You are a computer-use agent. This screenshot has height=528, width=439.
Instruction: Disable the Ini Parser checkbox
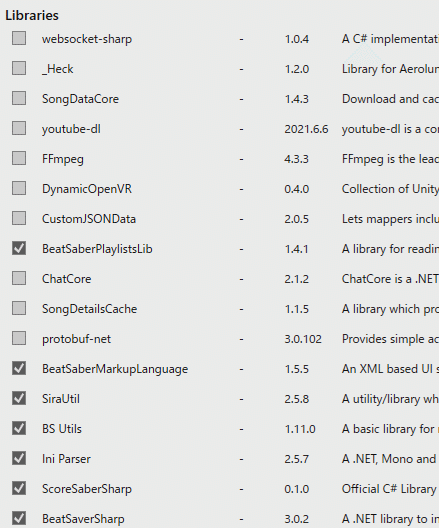pos(19,458)
